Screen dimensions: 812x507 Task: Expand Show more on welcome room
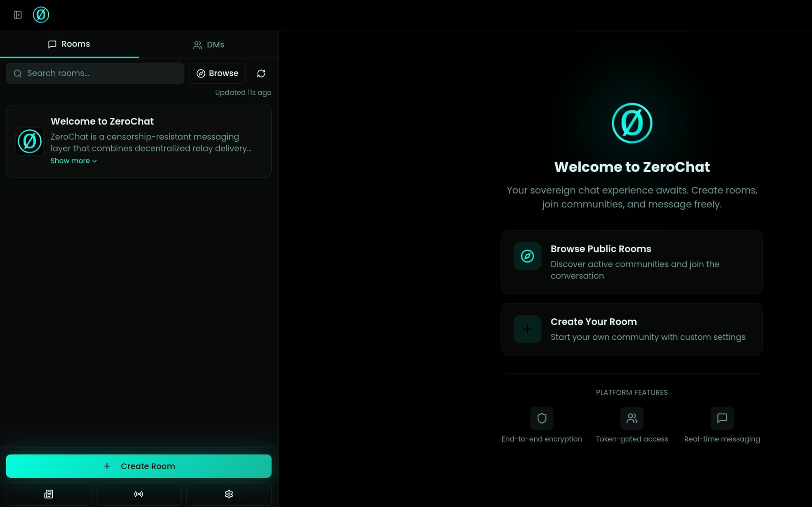[x=73, y=161]
